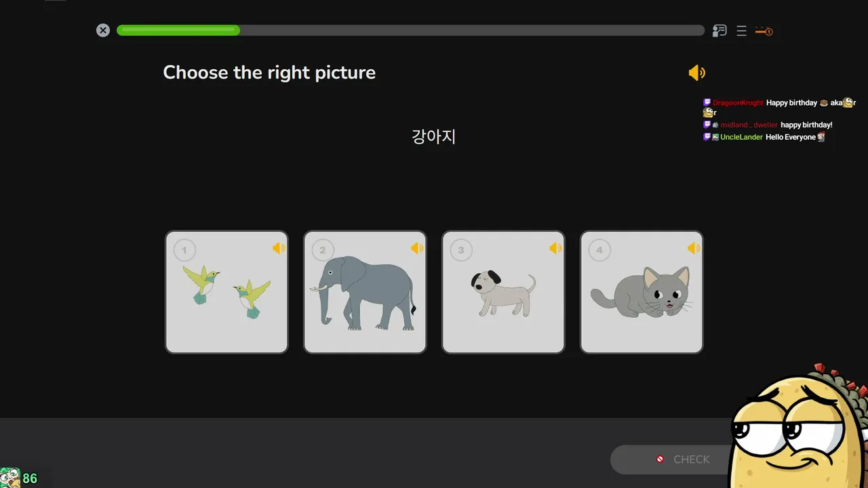Play audio on the dog card
This screenshot has height=488, width=868.
tap(555, 248)
